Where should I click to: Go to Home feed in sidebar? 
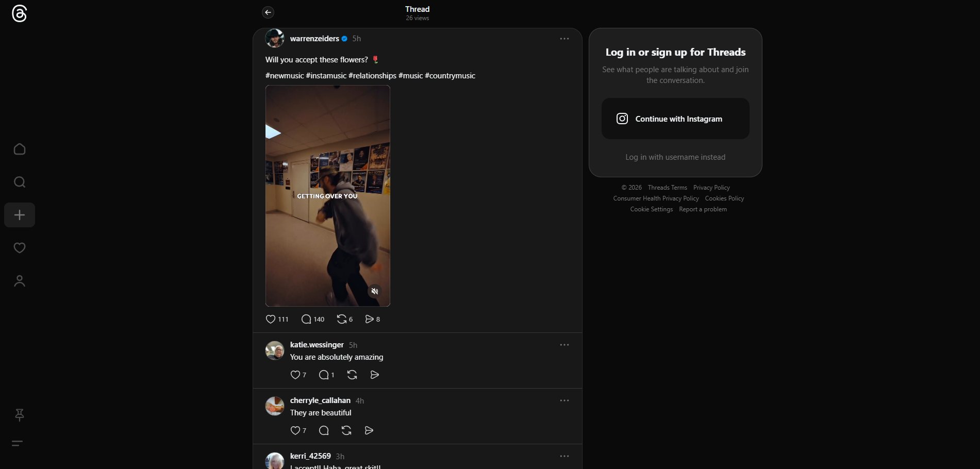point(20,149)
